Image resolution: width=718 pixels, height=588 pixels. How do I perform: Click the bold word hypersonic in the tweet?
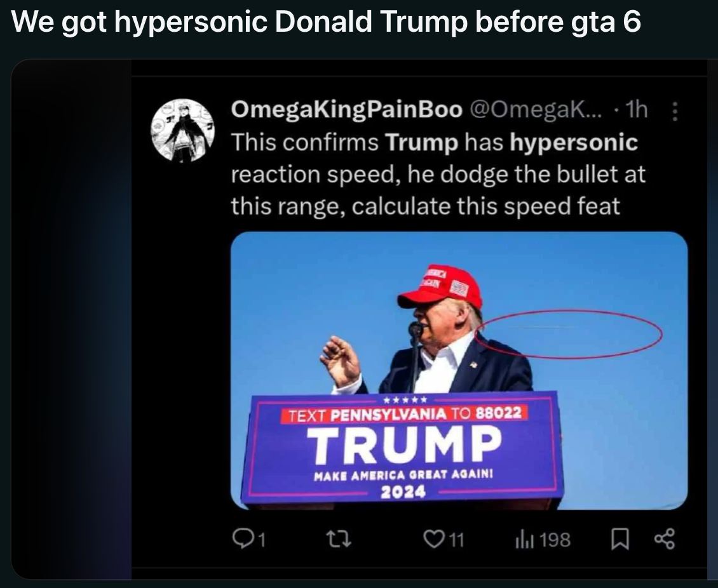tap(574, 142)
